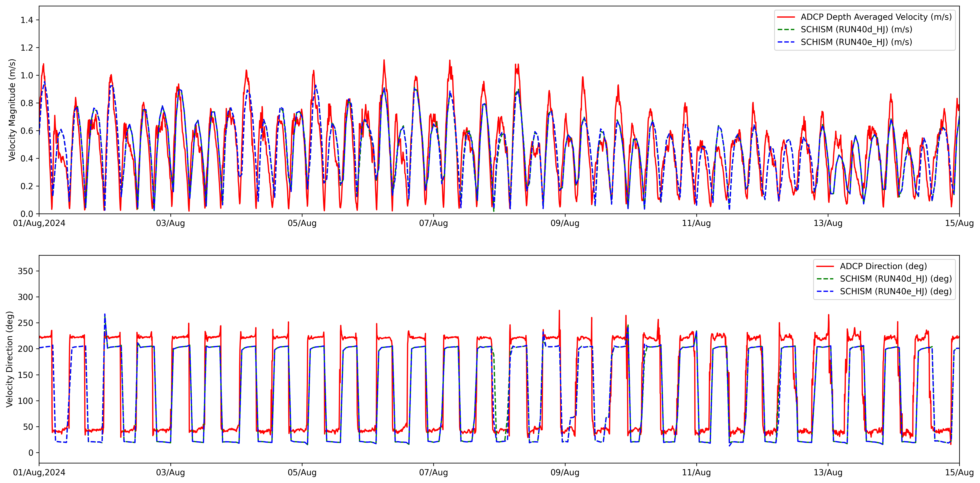This screenshot has height=483, width=980.
Task: Select the 'ADCP Depth Averaged Velocity (m/s)' legend text
Action: tap(876, 17)
